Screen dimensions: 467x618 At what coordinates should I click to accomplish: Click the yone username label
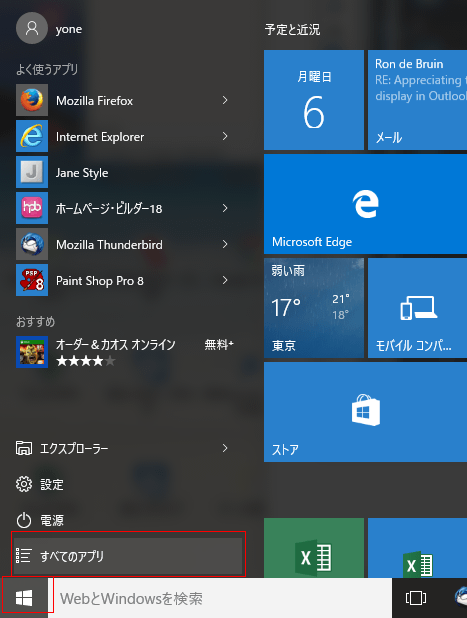point(69,29)
